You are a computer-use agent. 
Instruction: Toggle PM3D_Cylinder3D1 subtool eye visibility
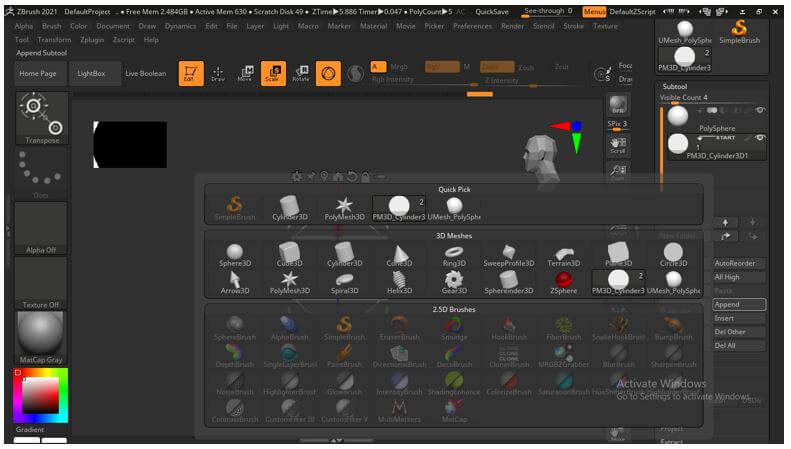760,137
